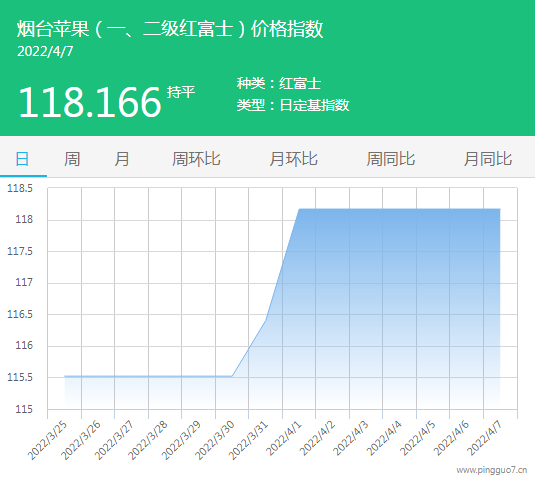Switch to the 月 monthly tab
The height and width of the screenshot is (480, 535).
pos(122,159)
